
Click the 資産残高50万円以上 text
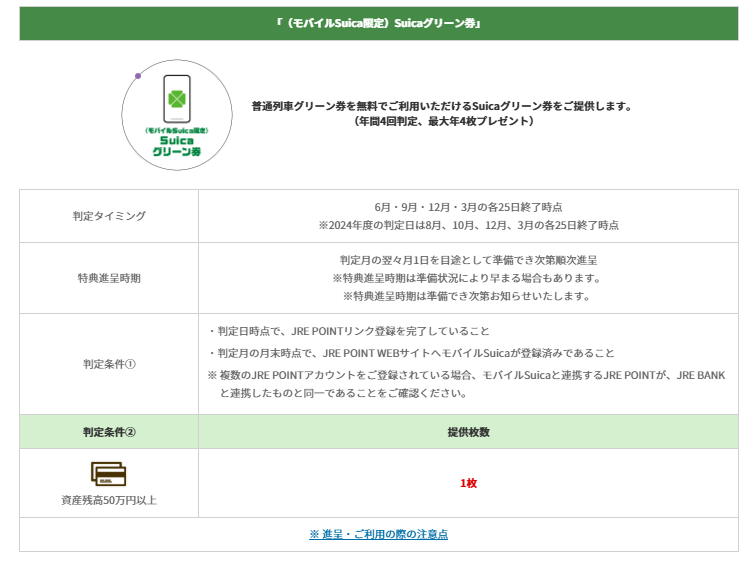coord(109,500)
